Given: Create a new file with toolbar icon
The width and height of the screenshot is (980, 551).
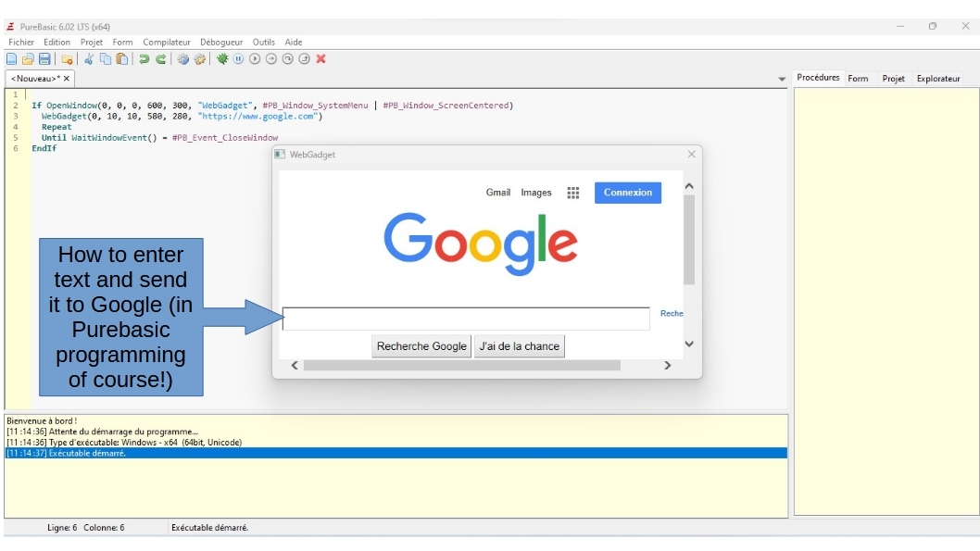Looking at the screenshot, I should click(x=11, y=58).
